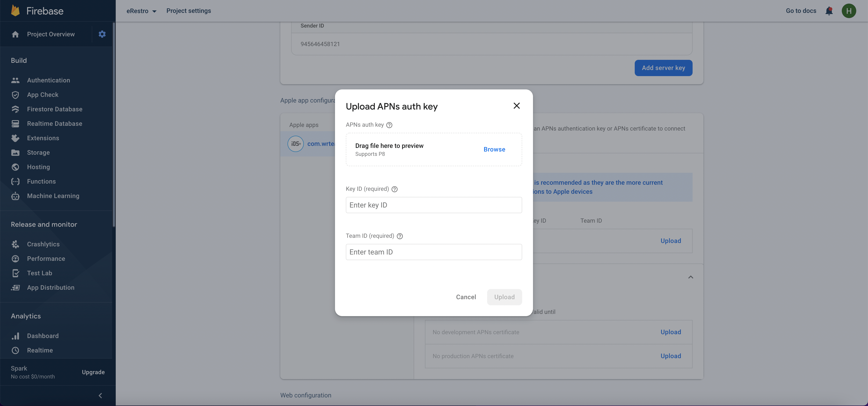The image size is (868, 406).
Task: Open the H account avatar
Action: [849, 11]
